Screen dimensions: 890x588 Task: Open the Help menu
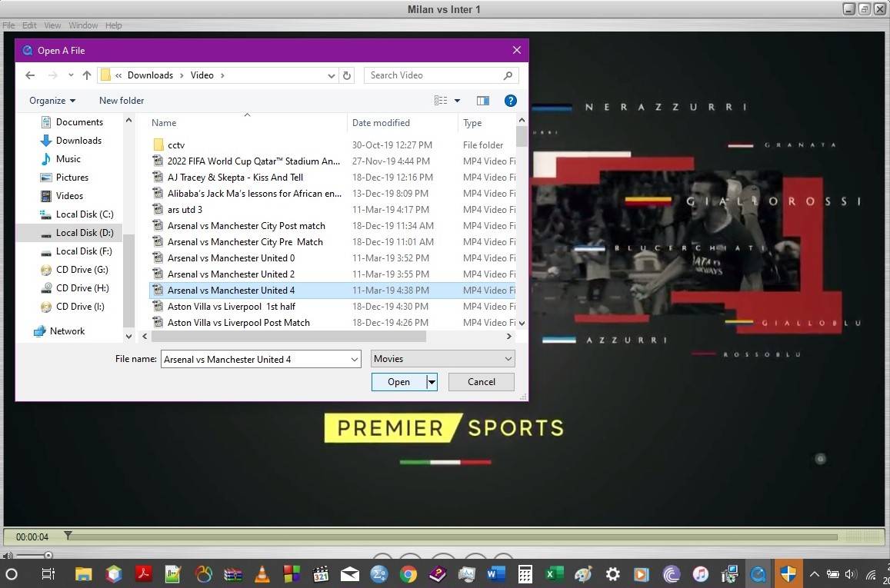(114, 25)
